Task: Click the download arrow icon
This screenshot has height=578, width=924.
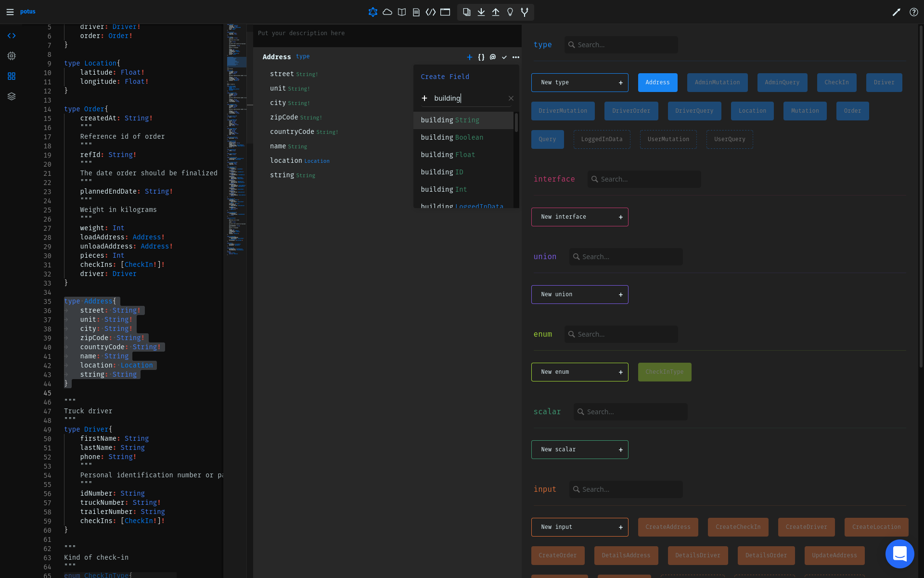Action: pos(481,12)
